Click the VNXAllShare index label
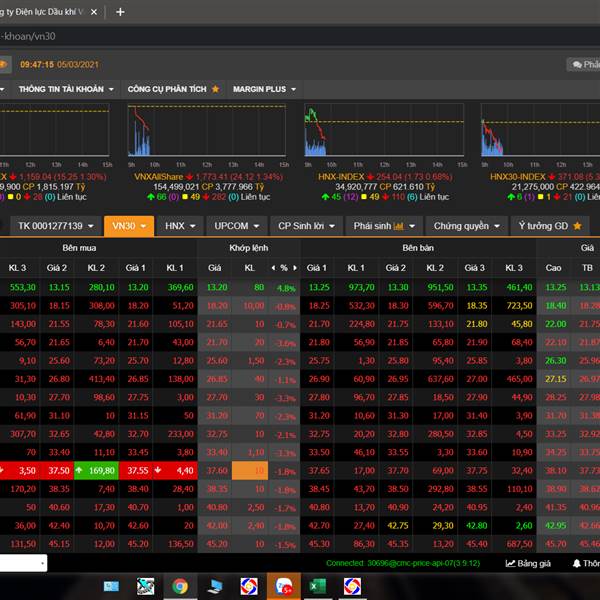The image size is (600, 600). [x=158, y=177]
